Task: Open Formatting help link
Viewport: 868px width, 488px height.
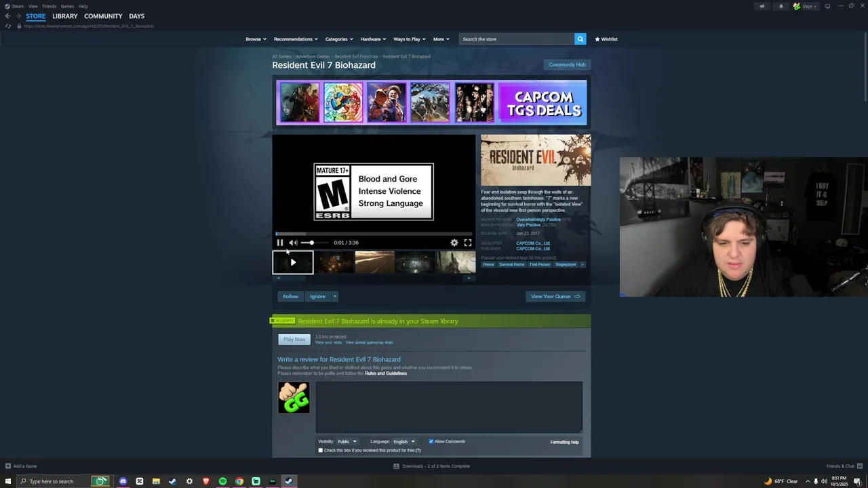Action: [x=564, y=442]
